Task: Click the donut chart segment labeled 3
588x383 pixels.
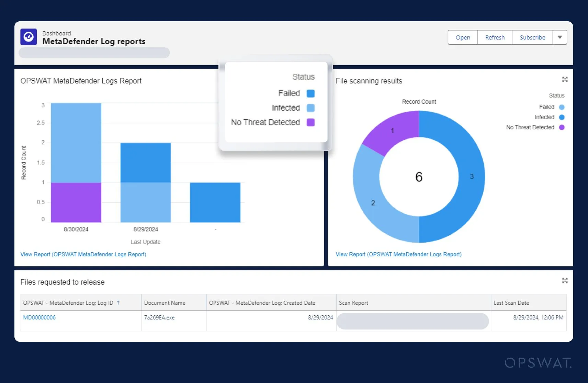Action: 472,177
